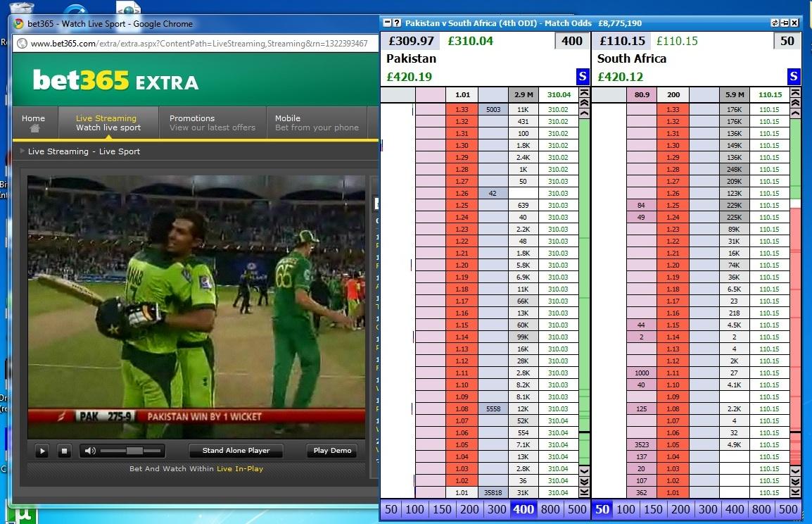Select South Africa stake 100

coord(626,509)
